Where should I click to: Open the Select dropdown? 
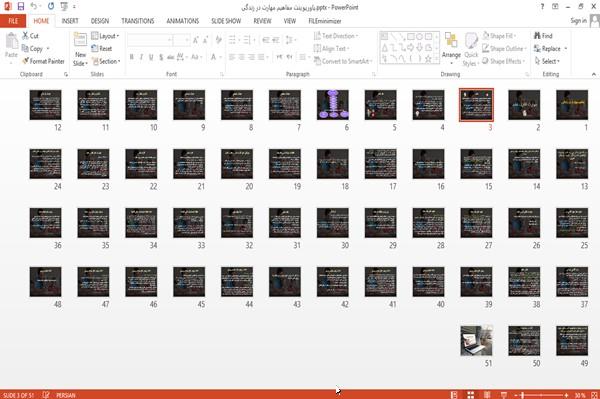pyautogui.click(x=547, y=61)
